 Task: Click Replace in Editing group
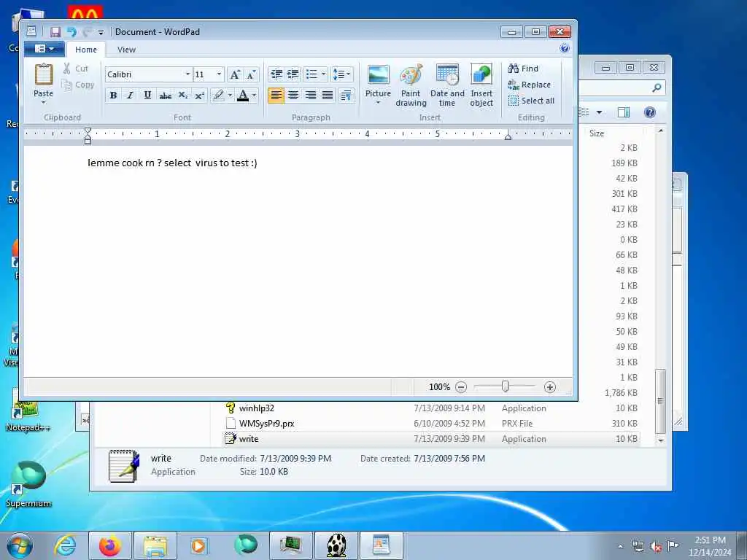point(530,85)
